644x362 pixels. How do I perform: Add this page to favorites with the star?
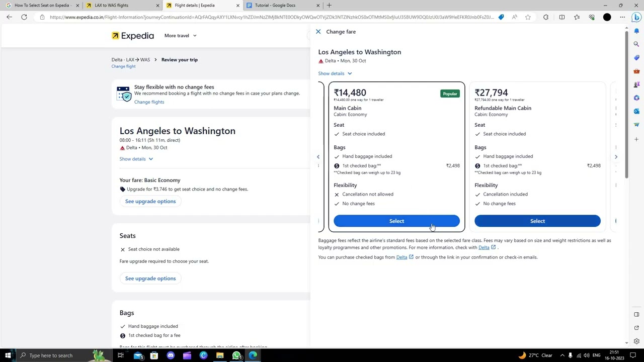pyautogui.click(x=528, y=17)
